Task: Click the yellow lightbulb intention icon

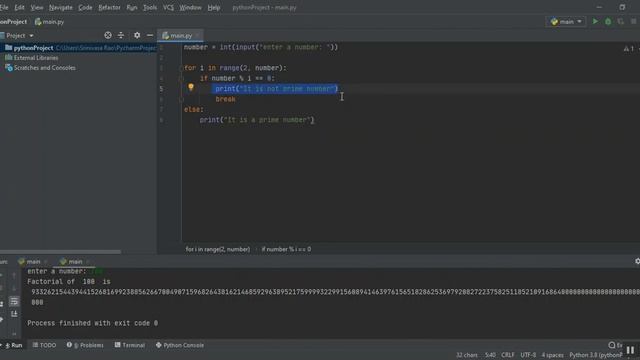Action: click(191, 87)
